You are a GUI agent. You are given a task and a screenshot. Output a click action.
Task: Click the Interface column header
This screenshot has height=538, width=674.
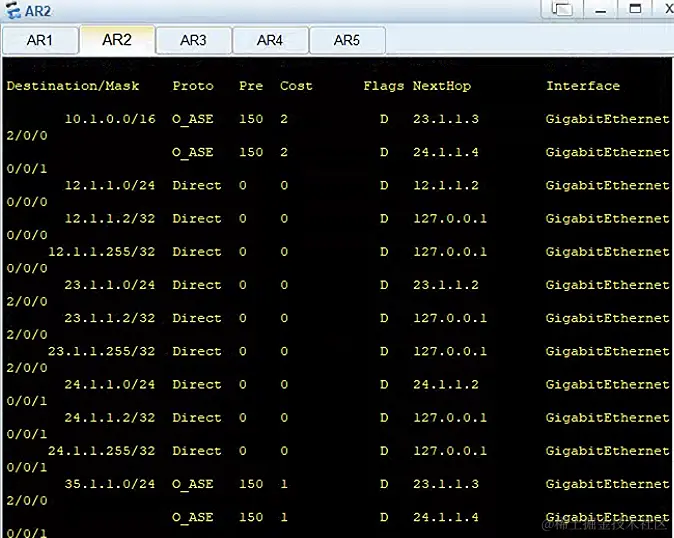point(583,86)
